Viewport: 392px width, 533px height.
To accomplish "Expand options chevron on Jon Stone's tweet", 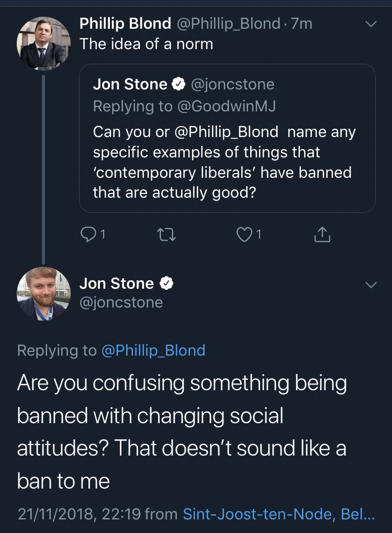I will [x=371, y=285].
